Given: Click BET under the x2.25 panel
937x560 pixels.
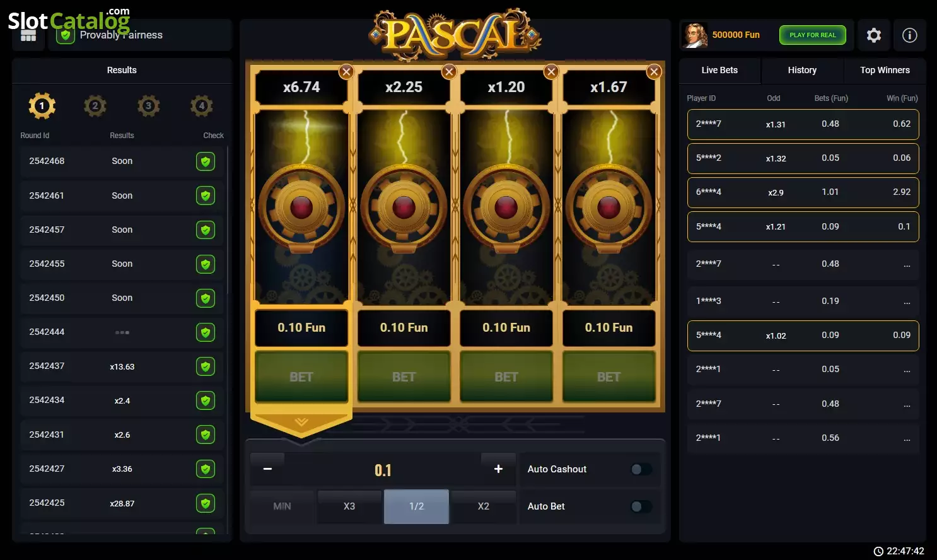Looking at the screenshot, I should [404, 376].
